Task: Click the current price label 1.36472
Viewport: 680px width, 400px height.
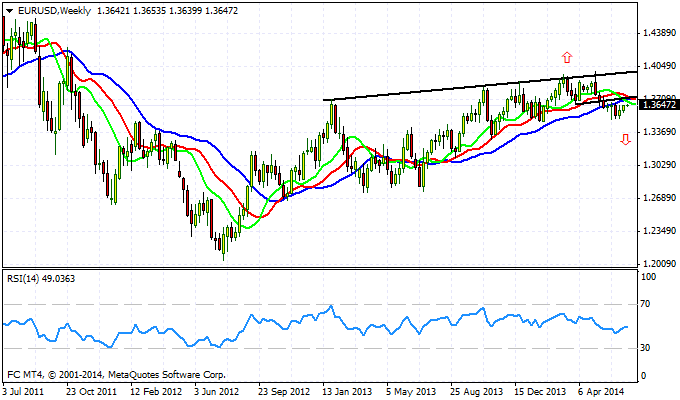Action: [659, 105]
